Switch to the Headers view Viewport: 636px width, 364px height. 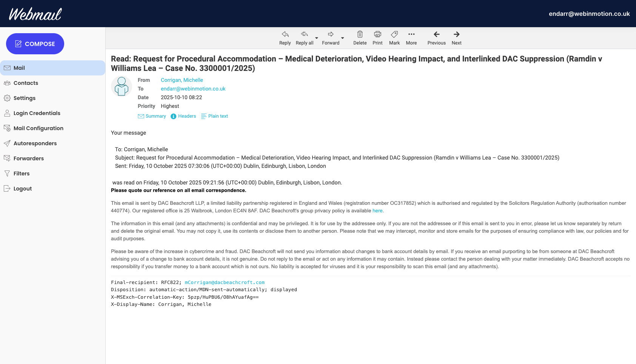183,116
